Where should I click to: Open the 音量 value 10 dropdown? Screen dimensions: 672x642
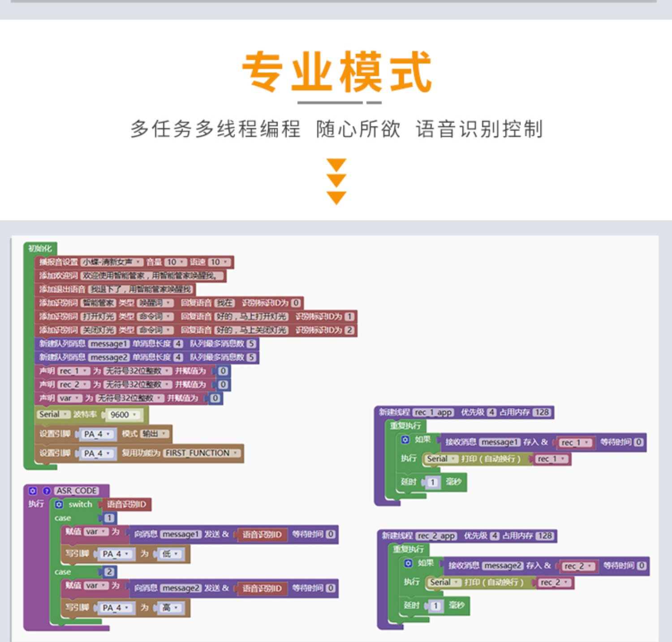(181, 262)
